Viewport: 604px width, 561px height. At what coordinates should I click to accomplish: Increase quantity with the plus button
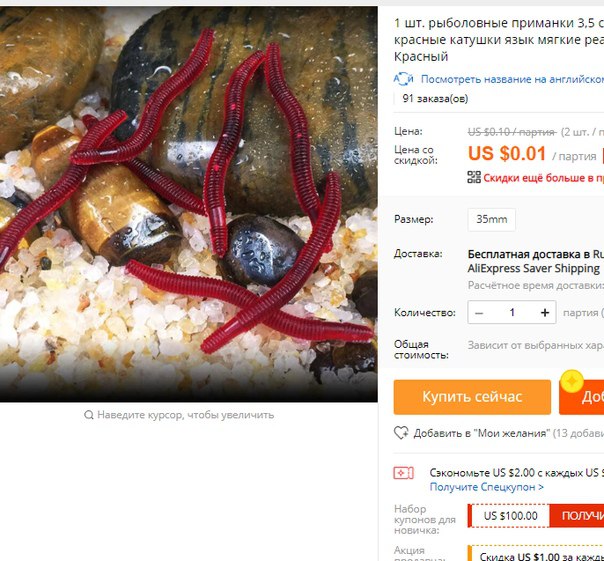[545, 312]
